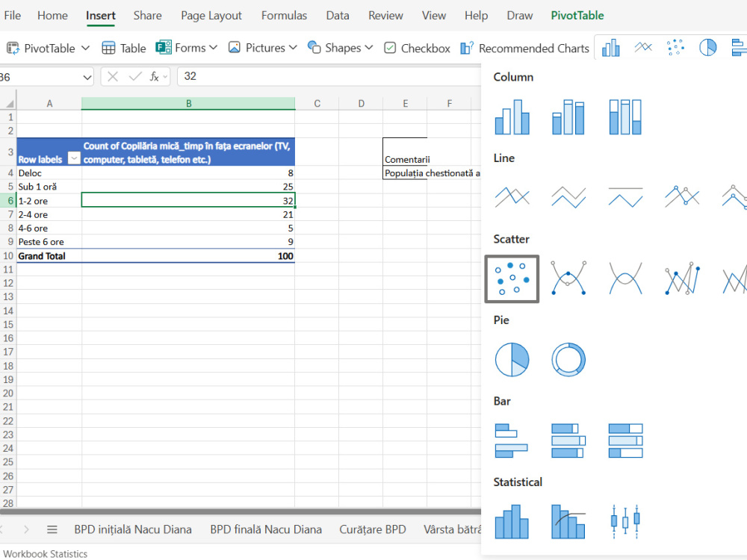Insert a box and whisker chart

point(625,522)
